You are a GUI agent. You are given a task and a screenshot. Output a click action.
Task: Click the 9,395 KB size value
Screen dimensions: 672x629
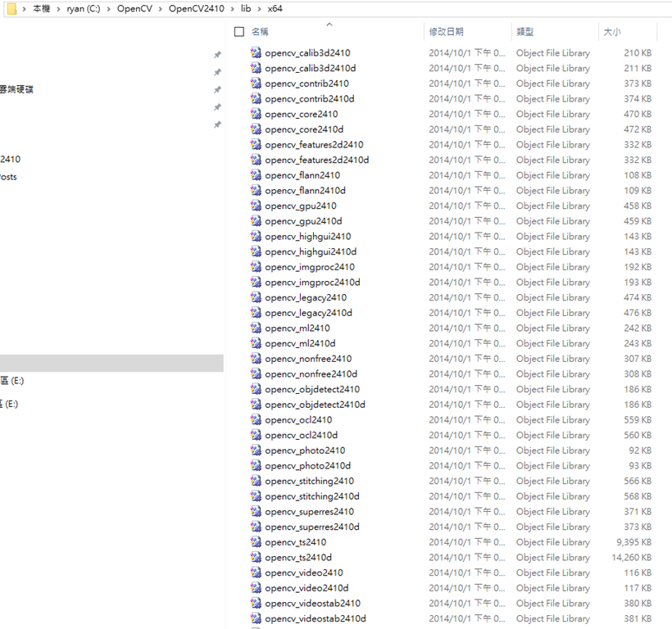633,542
